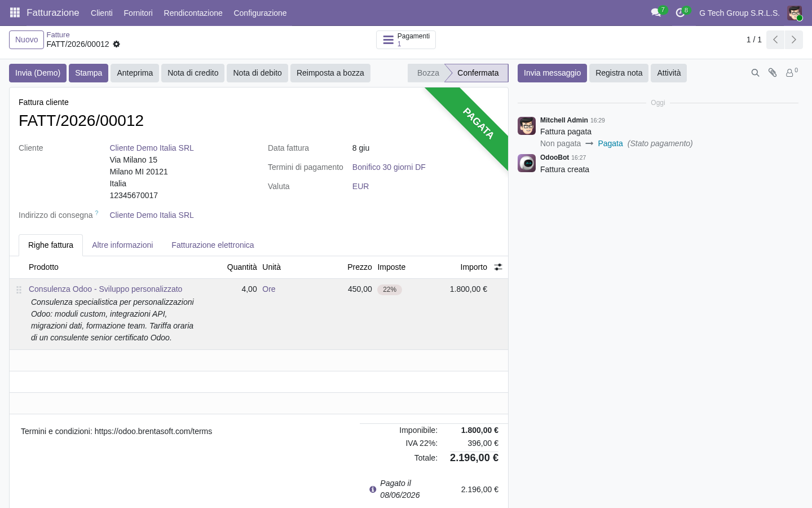
Task: Click the Stampa button
Action: coord(89,73)
